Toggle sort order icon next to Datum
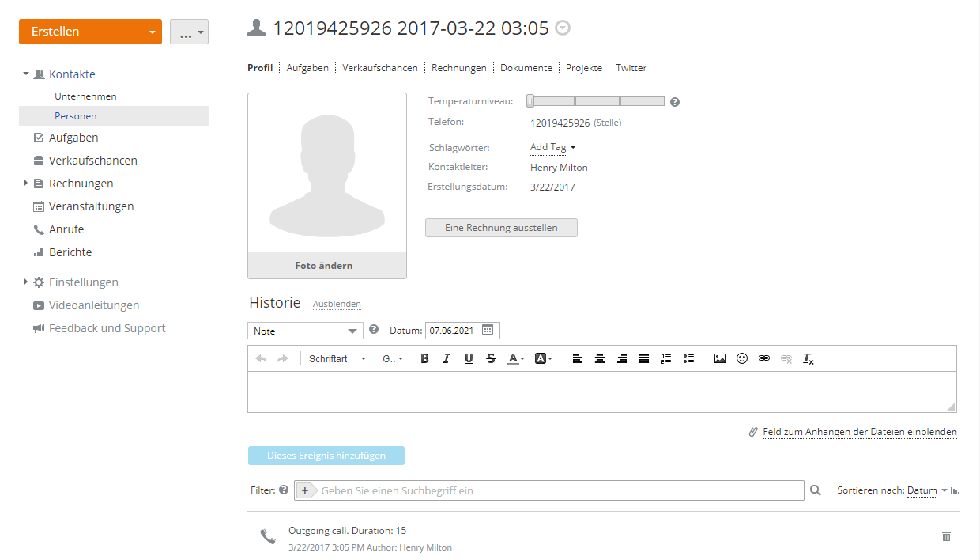Screen dimensions: 980x560 click(x=955, y=491)
